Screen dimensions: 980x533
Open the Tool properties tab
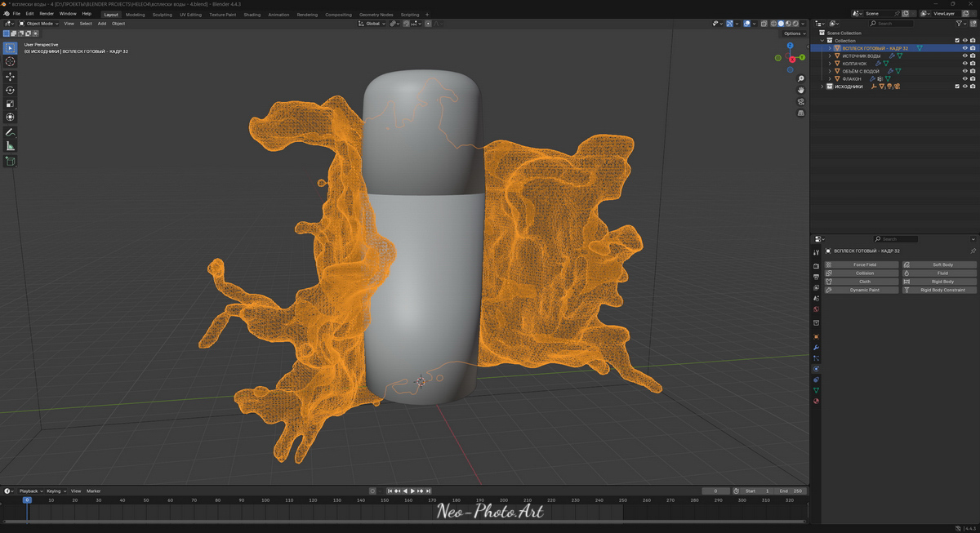click(x=816, y=252)
